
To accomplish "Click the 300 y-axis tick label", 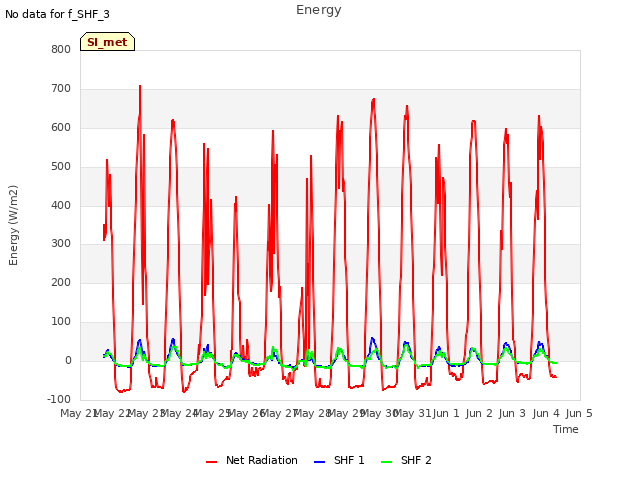I will [61, 244].
